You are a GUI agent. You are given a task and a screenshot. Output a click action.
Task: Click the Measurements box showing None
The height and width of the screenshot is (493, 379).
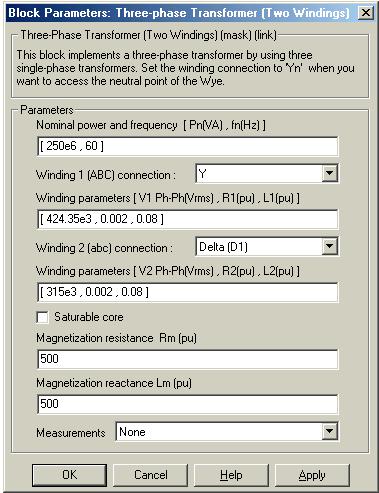(227, 431)
